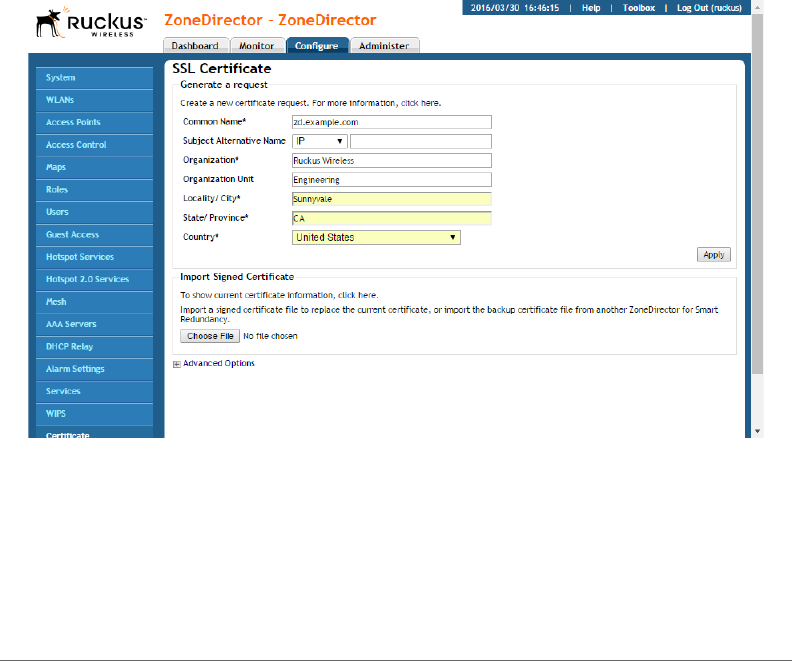Switch to the Dashboard tab

click(x=195, y=45)
